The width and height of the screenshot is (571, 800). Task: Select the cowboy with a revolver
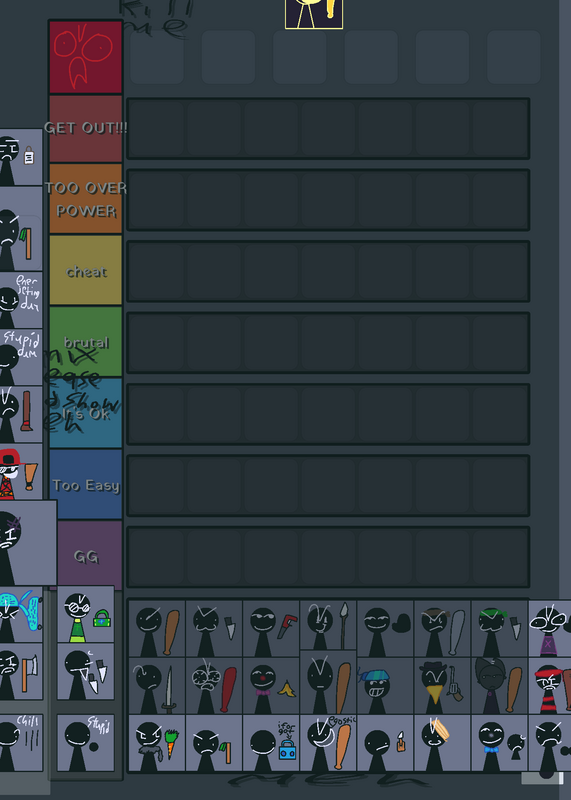pyautogui.click(x=442, y=686)
